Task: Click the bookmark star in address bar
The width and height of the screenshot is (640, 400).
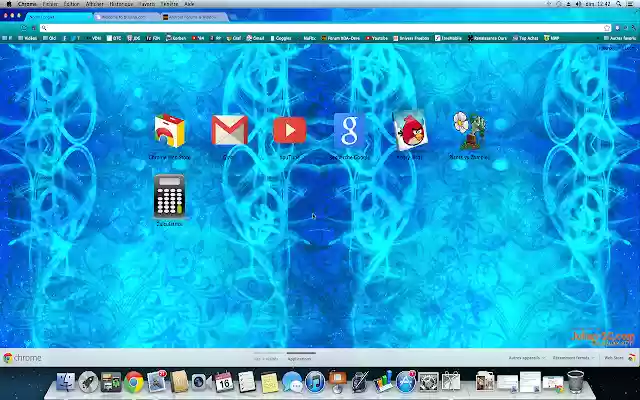Action: (607, 28)
